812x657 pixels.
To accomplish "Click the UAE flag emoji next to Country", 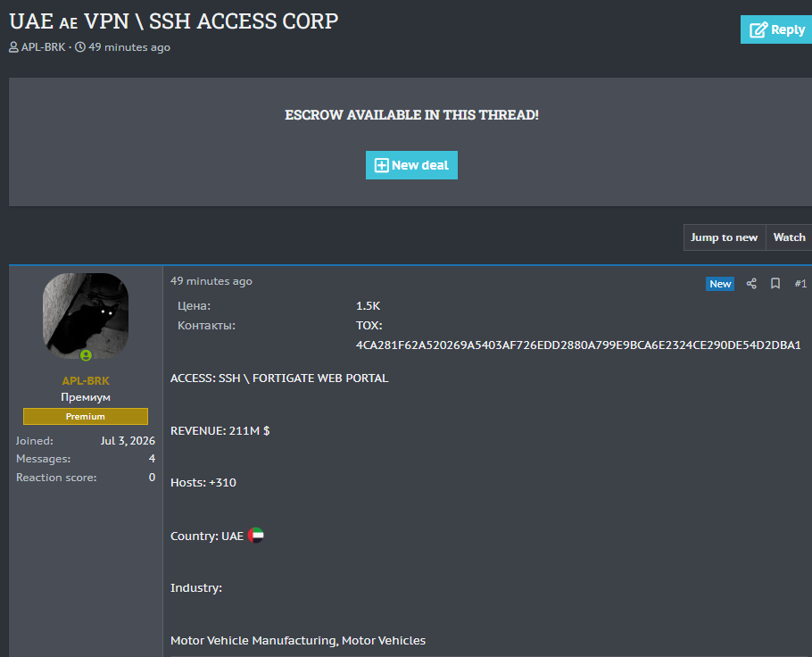I will [x=256, y=535].
